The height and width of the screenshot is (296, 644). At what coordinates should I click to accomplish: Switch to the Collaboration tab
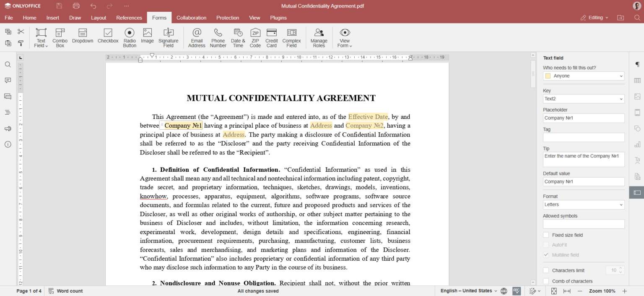[191, 18]
